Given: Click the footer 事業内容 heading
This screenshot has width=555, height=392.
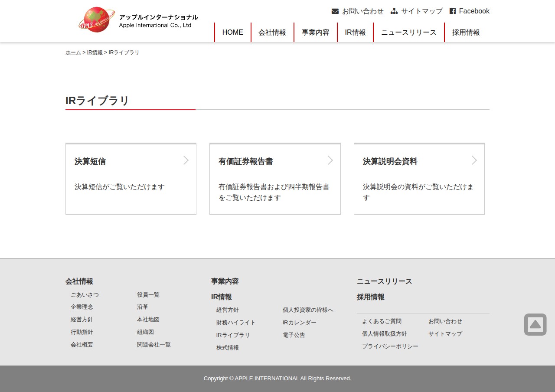Looking at the screenshot, I should pyautogui.click(x=225, y=281).
